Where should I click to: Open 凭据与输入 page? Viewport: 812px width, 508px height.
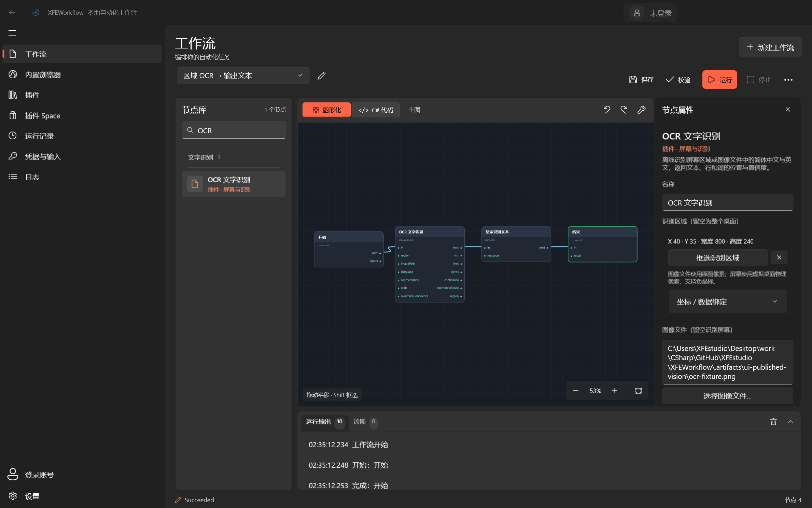click(x=82, y=156)
